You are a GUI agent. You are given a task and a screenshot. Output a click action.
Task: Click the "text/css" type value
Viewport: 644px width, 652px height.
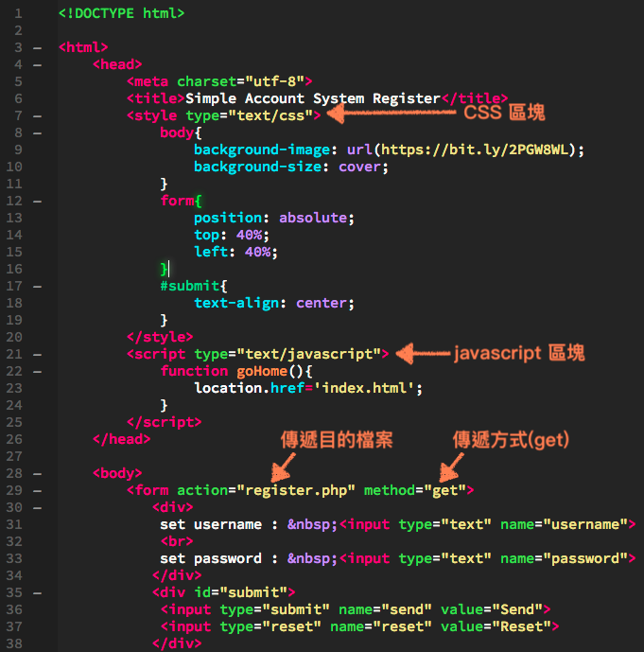(270, 115)
